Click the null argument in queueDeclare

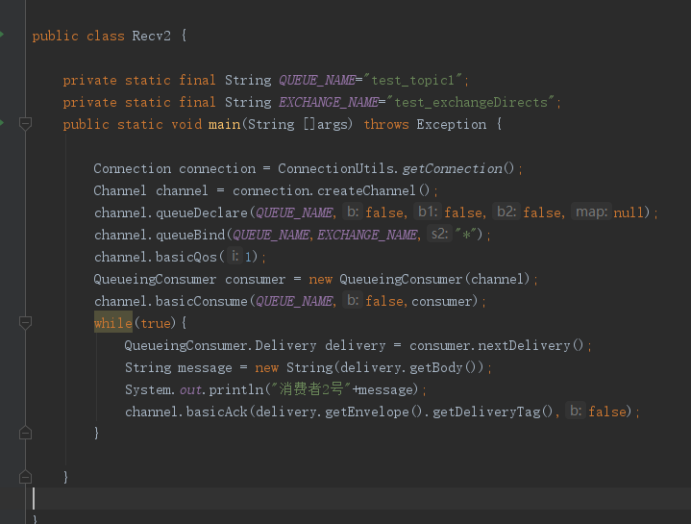[628, 213]
